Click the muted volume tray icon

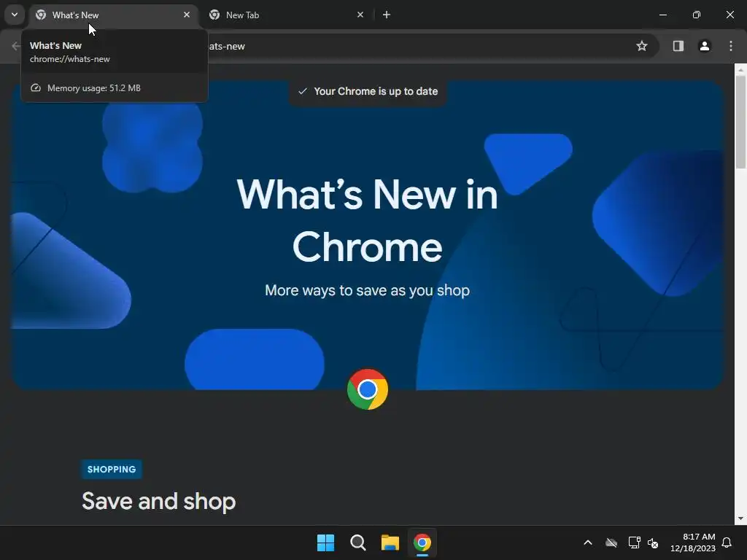pyautogui.click(x=653, y=542)
